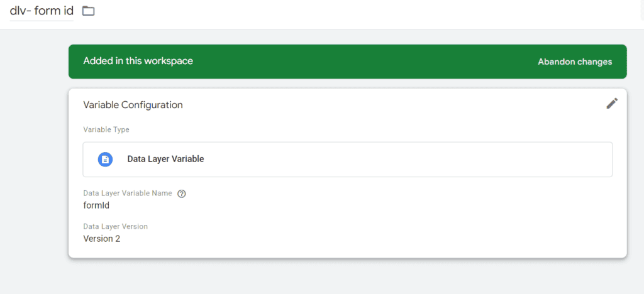Click the 'Data Layer Version' label
The width and height of the screenshot is (644, 294).
point(115,226)
